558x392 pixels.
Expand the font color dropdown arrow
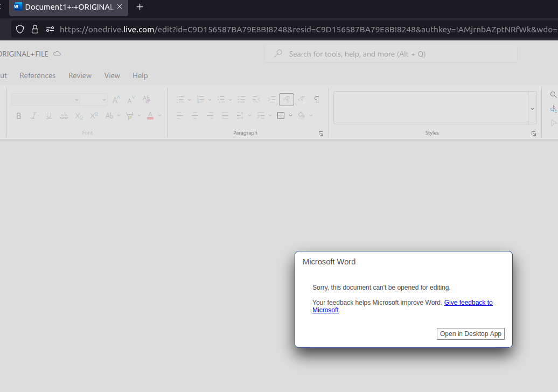pos(160,116)
